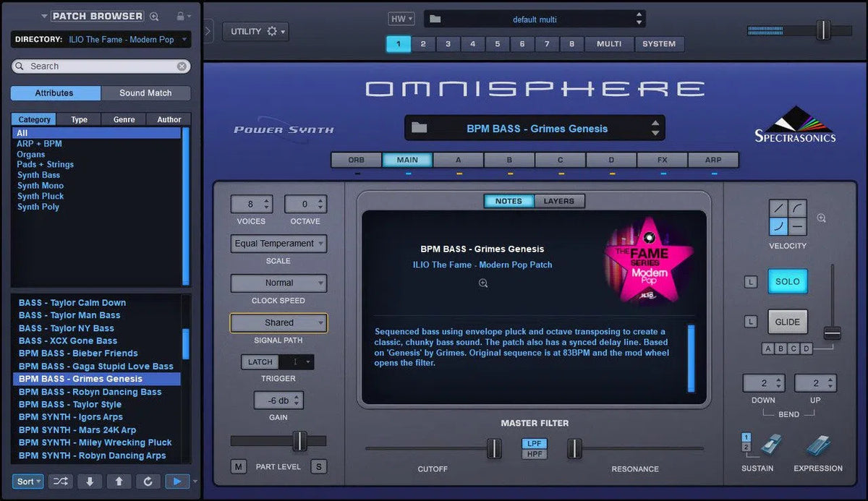Click the Master Filter cutoff slider

pos(494,448)
